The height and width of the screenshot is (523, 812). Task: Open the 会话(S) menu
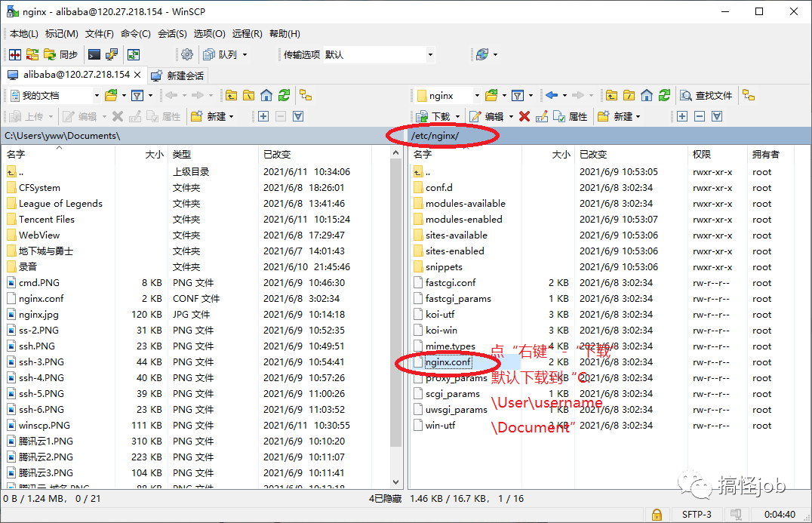coord(173,34)
